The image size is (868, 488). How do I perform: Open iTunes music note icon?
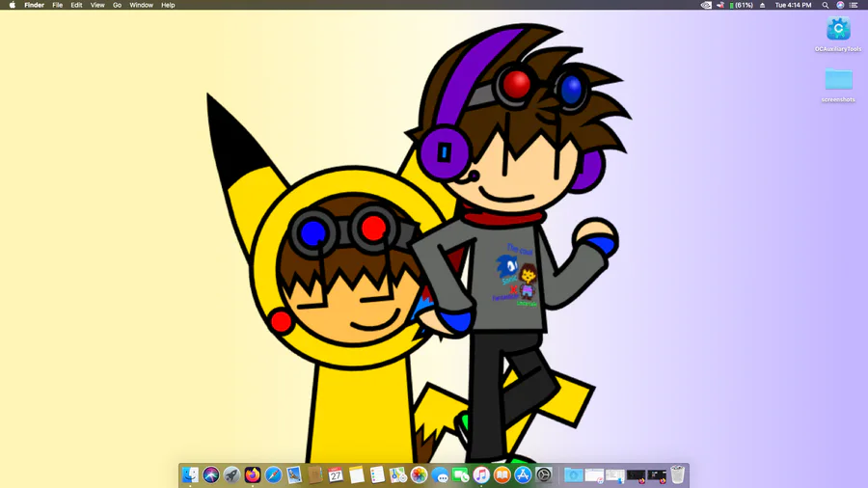point(481,474)
